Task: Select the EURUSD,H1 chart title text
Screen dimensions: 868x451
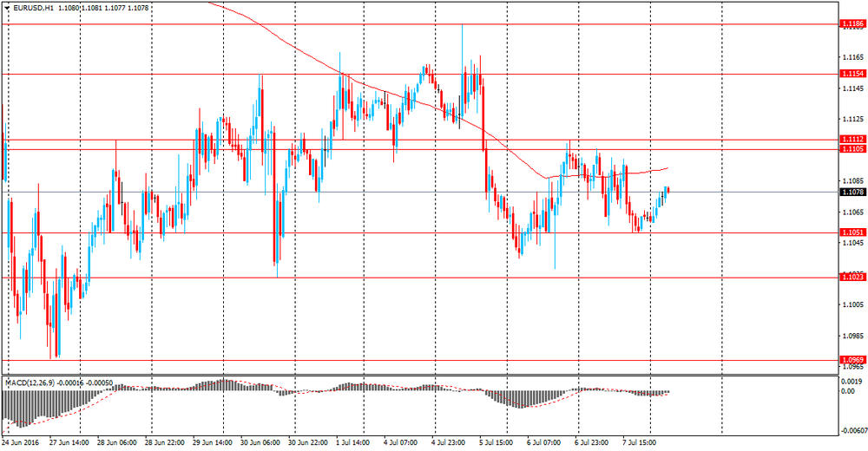Action: pos(33,9)
